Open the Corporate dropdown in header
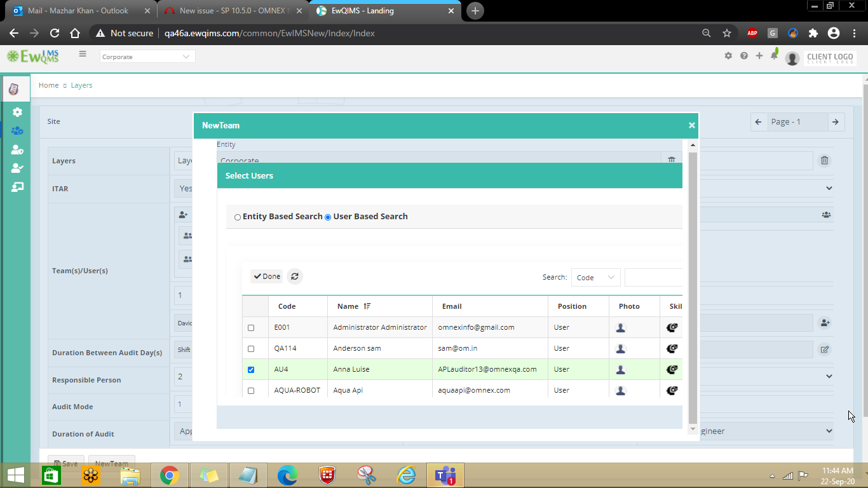The width and height of the screenshot is (868, 488). (x=147, y=57)
